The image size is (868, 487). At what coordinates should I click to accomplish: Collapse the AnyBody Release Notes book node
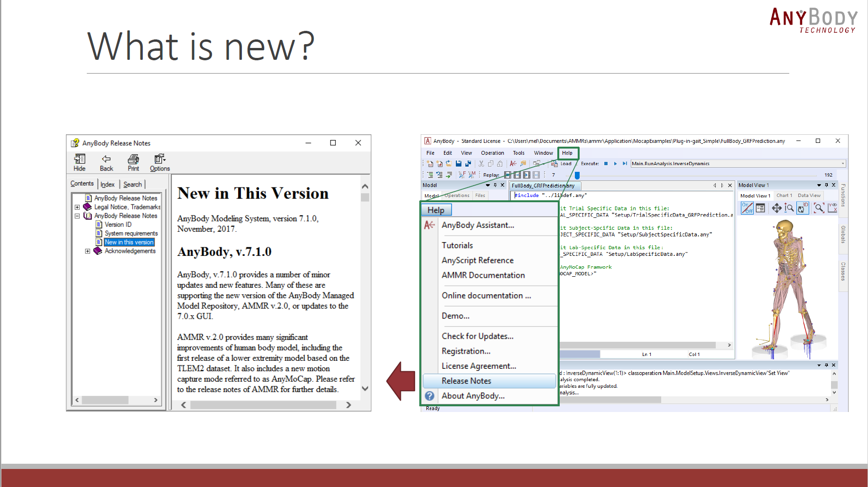[77, 215]
